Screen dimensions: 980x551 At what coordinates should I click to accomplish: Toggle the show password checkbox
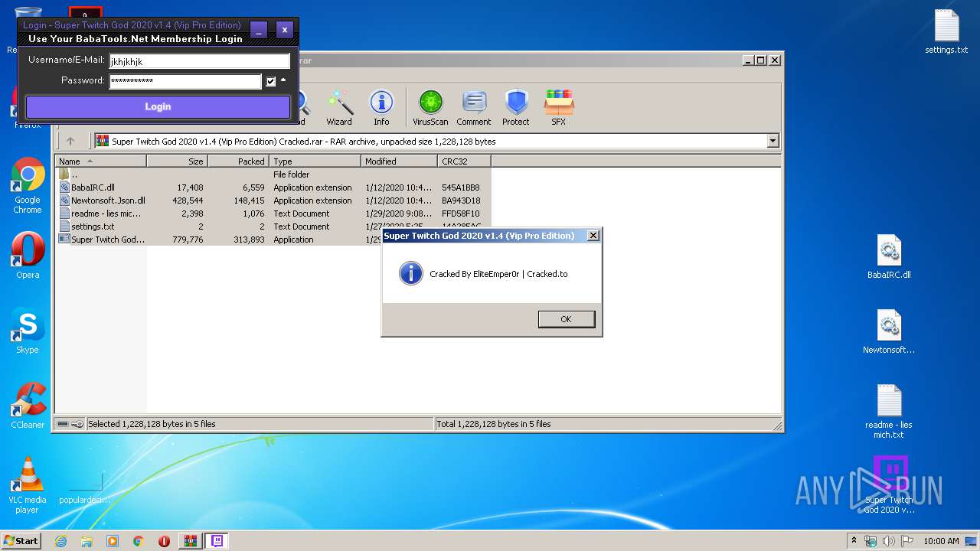click(x=270, y=81)
